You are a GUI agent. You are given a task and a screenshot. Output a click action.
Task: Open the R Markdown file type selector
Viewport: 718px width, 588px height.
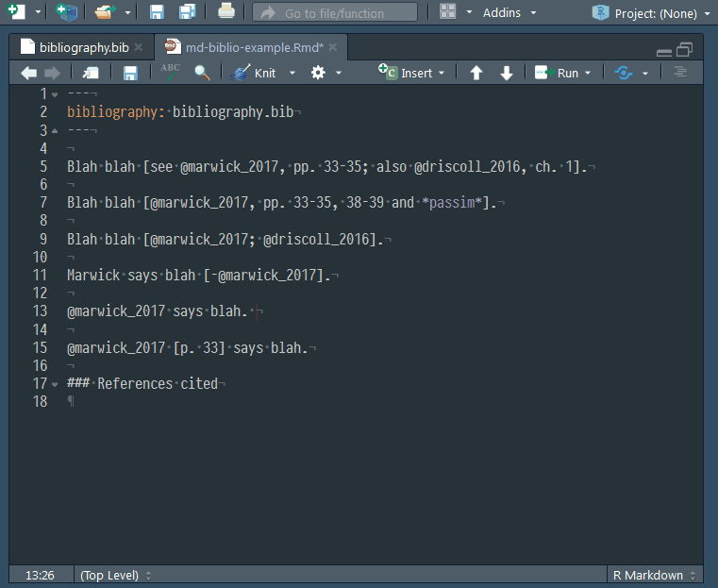click(653, 575)
